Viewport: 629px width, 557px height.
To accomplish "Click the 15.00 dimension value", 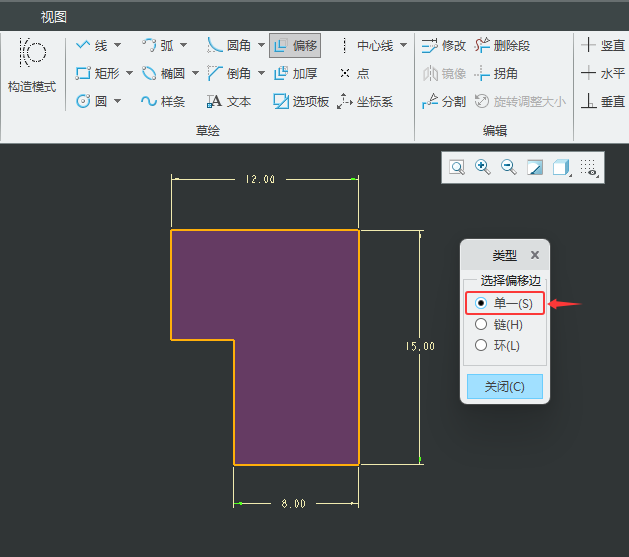I will (x=420, y=346).
